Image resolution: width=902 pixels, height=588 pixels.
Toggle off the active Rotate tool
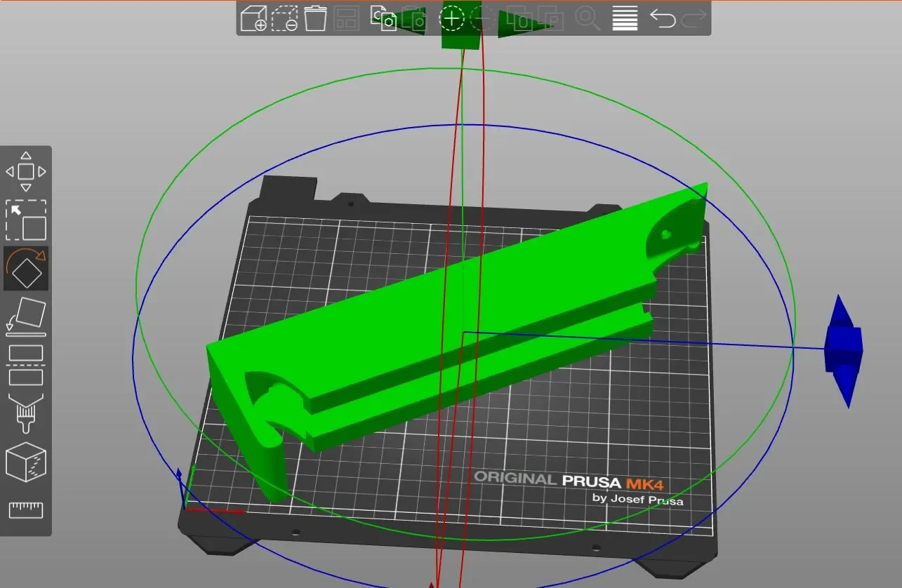point(26,268)
